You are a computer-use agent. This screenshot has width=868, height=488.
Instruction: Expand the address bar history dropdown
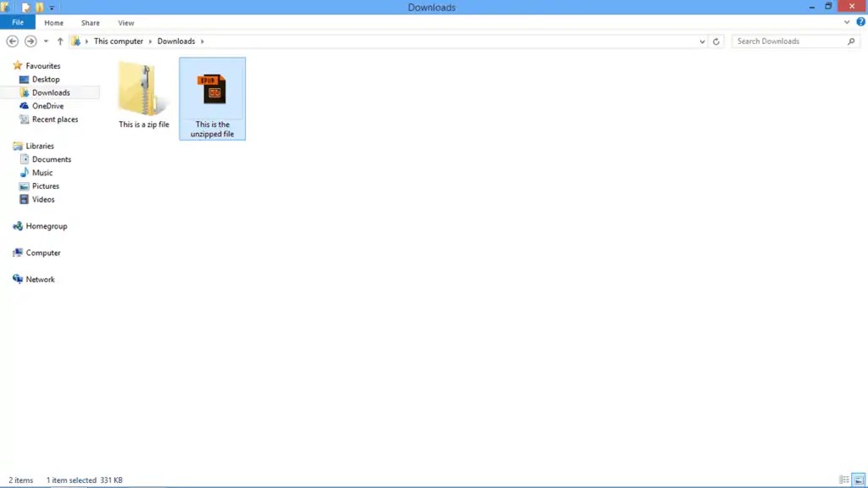(x=701, y=41)
